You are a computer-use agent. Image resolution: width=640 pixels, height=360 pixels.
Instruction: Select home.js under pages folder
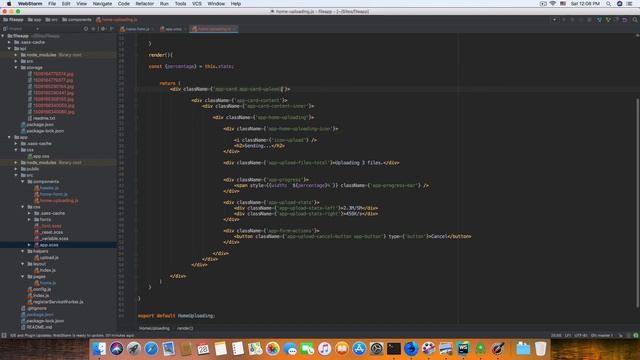pos(45,283)
